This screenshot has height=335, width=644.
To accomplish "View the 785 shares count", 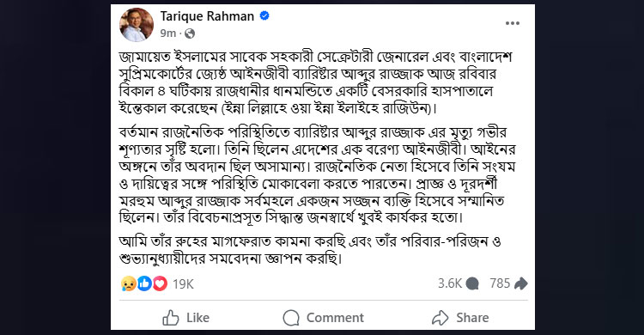I will click(x=500, y=283).
